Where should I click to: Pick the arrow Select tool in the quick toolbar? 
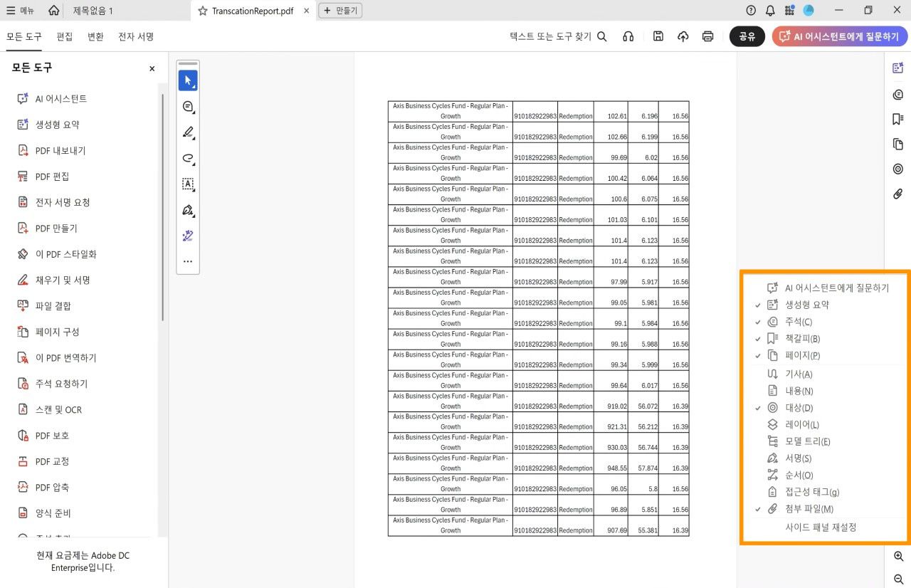[x=188, y=80]
